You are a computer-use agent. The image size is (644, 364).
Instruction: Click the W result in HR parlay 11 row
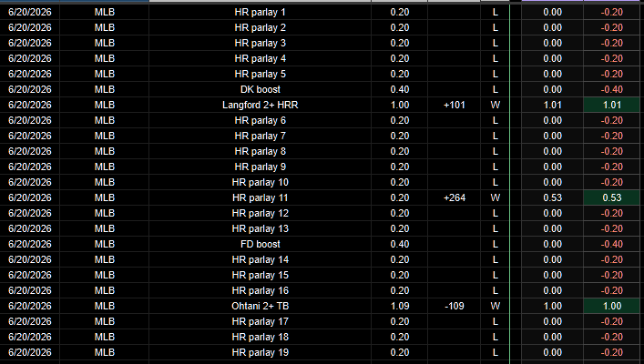pyautogui.click(x=495, y=197)
